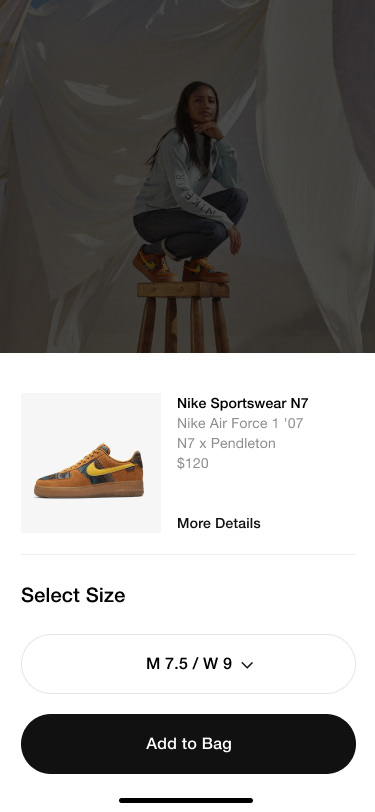The width and height of the screenshot is (375, 812).
Task: Tap the model's dark jeans in photo
Action: point(189,223)
